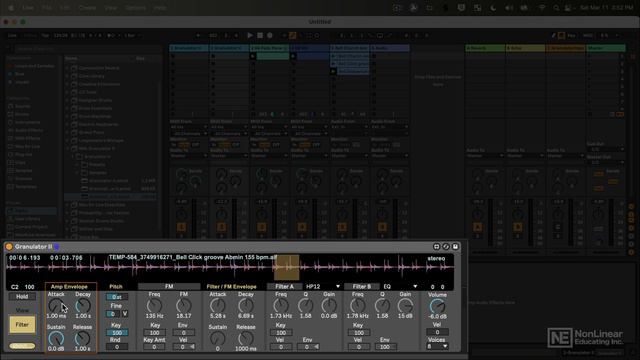The height and width of the screenshot is (360, 640).
Task: Click the Filter envelope Decay knob at 6.69 s
Action: [x=246, y=305]
